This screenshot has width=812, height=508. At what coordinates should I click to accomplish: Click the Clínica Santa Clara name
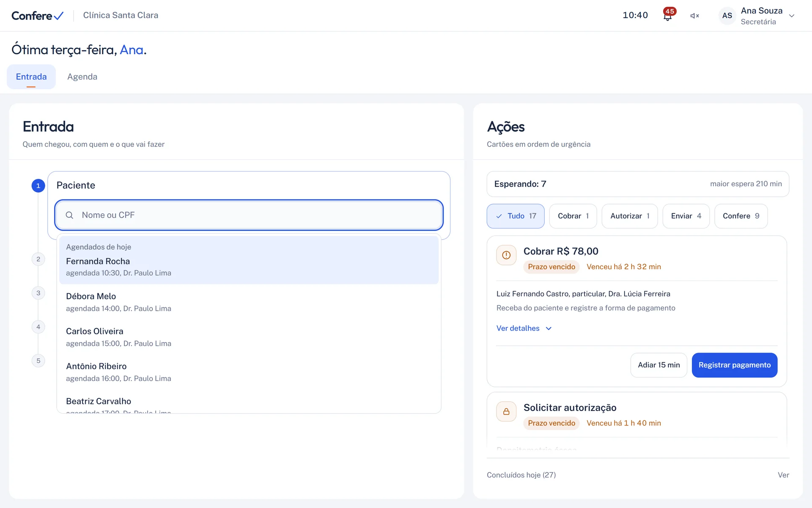tap(121, 15)
